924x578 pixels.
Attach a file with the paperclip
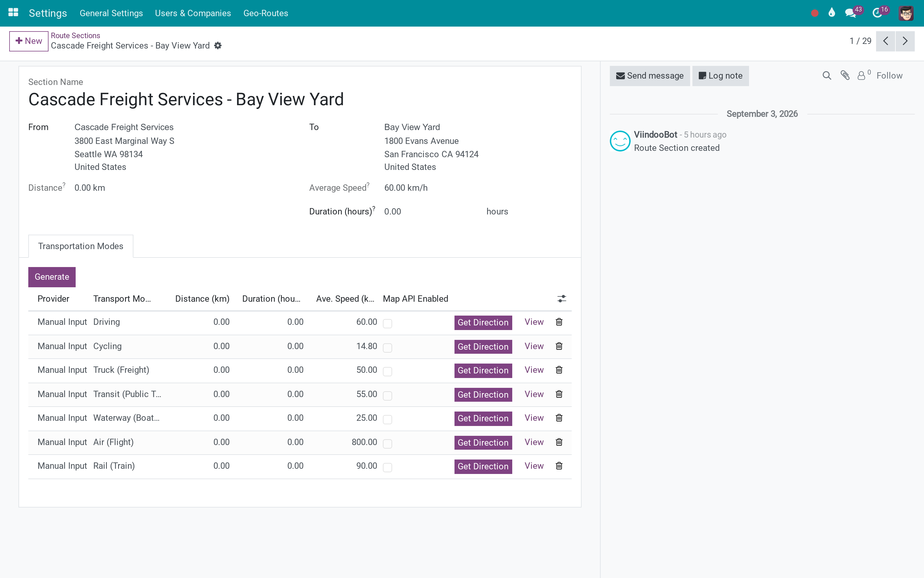845,76
